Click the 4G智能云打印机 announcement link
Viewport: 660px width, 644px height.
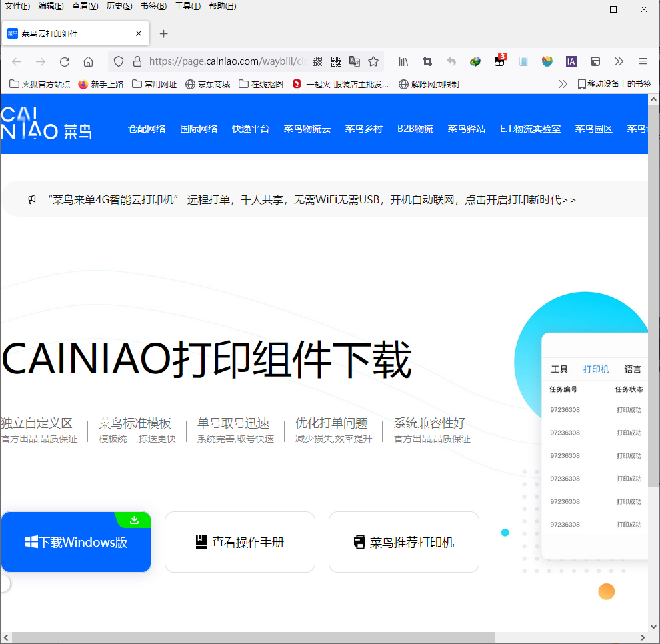312,199
